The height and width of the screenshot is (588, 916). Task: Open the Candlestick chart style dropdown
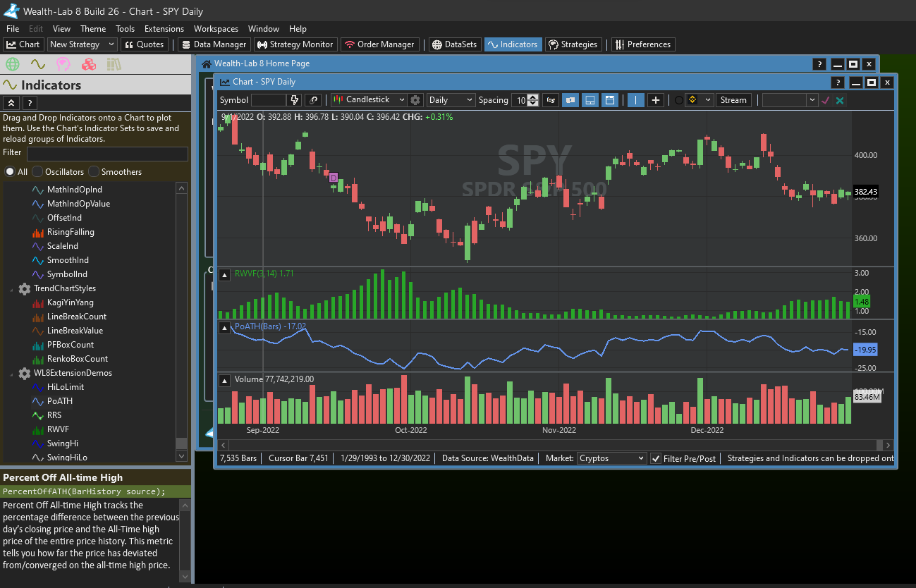(369, 100)
